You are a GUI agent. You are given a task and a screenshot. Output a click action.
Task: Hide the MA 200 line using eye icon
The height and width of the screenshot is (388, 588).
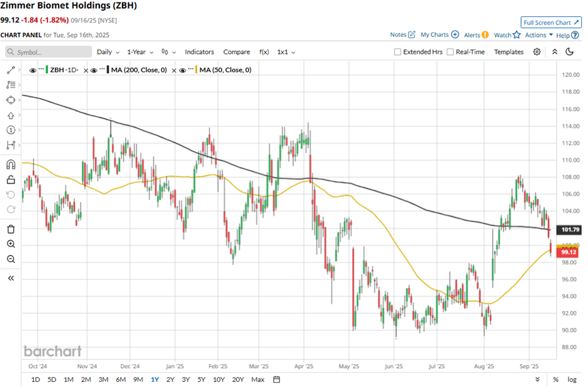(94, 71)
